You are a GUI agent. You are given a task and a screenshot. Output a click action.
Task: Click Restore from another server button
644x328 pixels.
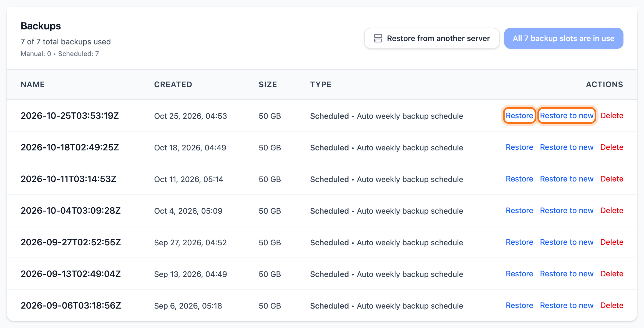(432, 38)
